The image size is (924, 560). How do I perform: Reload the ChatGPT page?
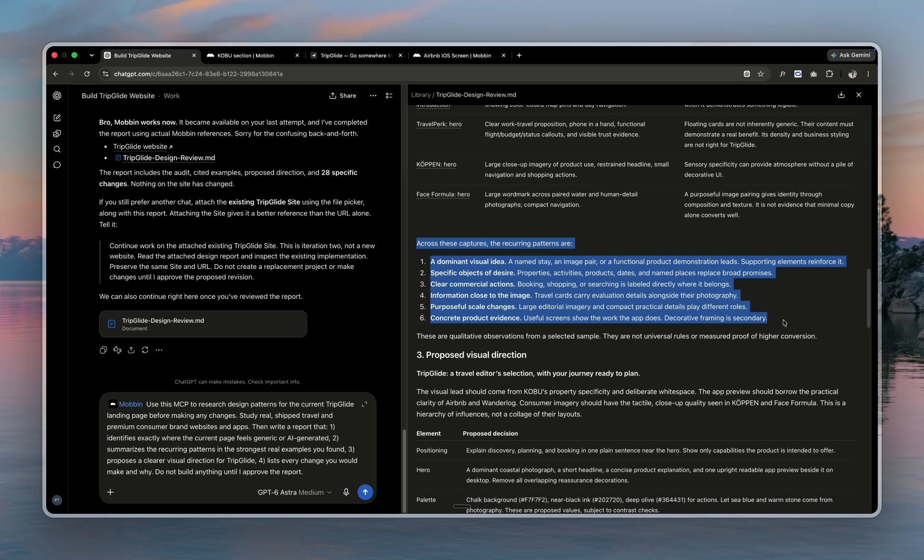click(87, 74)
